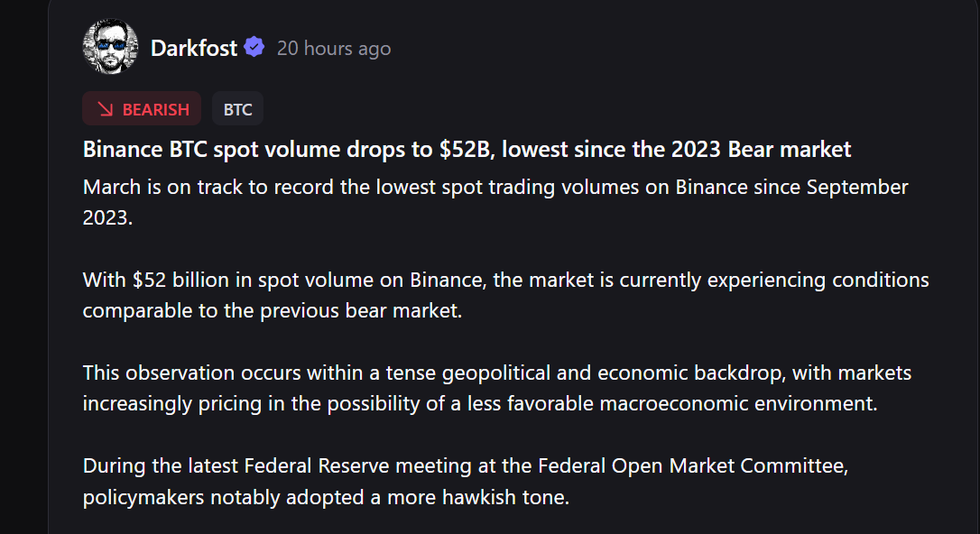Toggle the BEARISH sentiment tag
Screen dimensions: 980x534
[x=141, y=108]
